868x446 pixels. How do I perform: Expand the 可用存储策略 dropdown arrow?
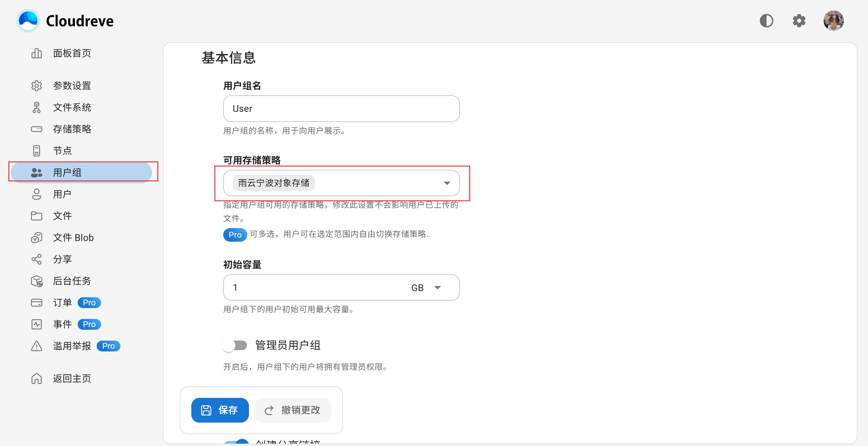447,183
